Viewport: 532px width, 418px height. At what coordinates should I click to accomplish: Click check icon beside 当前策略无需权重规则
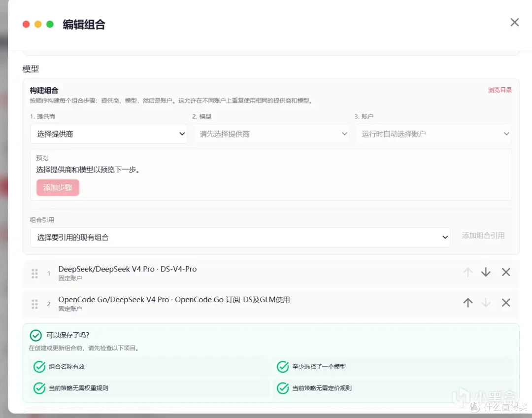39,388
